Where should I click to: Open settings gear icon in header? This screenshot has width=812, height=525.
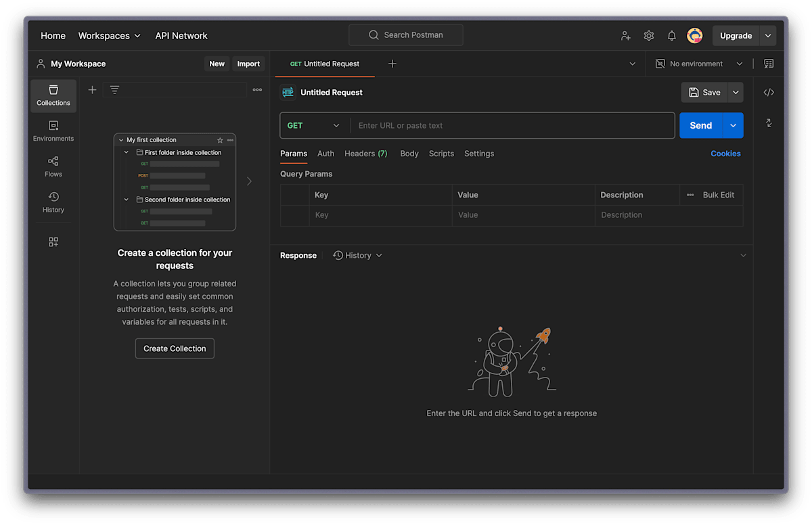[x=649, y=36]
